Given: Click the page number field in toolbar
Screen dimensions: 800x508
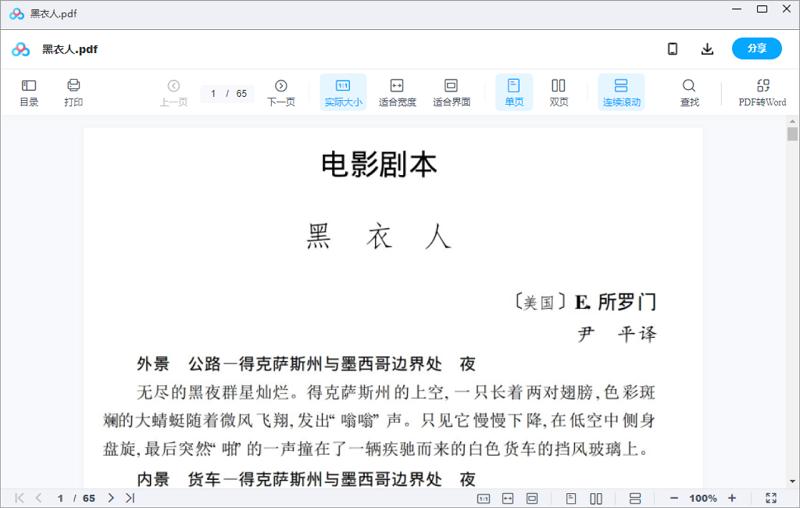Looking at the screenshot, I should pyautogui.click(x=215, y=93).
